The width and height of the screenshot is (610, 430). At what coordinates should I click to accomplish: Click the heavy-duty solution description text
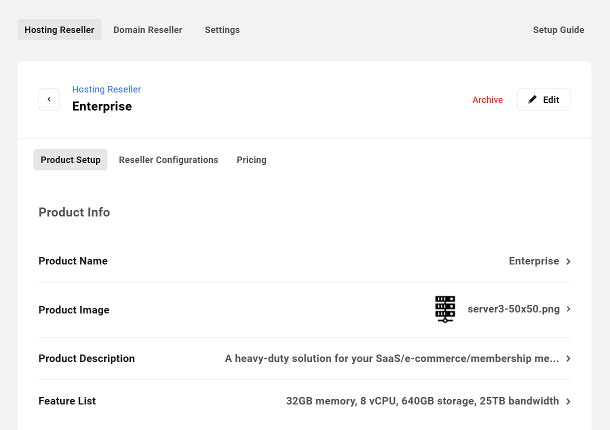click(x=392, y=358)
